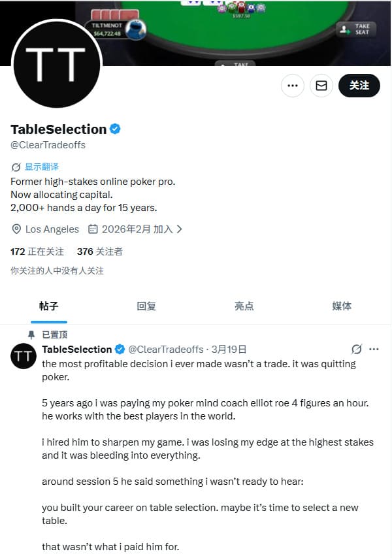Click the location pin icon before Los Angeles
Viewport: 392px width, 558px height.
[x=15, y=229]
